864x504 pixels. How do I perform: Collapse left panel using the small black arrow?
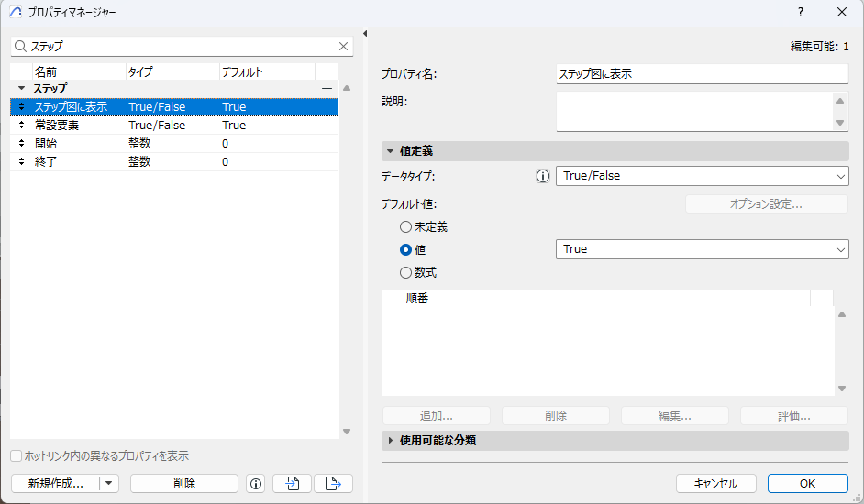tap(364, 34)
